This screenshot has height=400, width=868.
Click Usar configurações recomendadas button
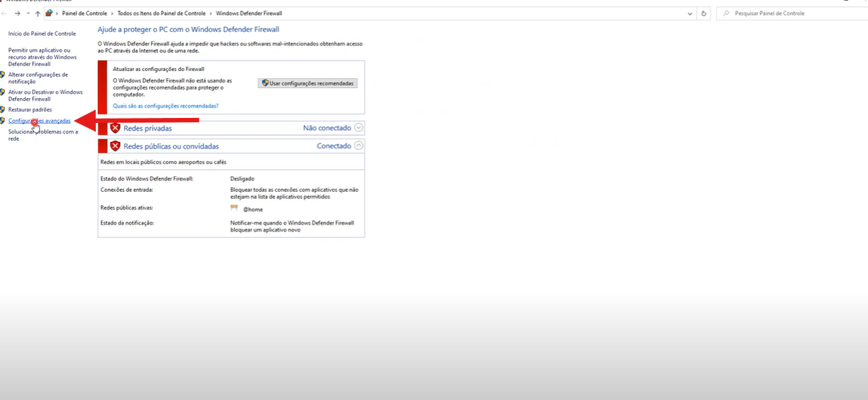tap(308, 83)
